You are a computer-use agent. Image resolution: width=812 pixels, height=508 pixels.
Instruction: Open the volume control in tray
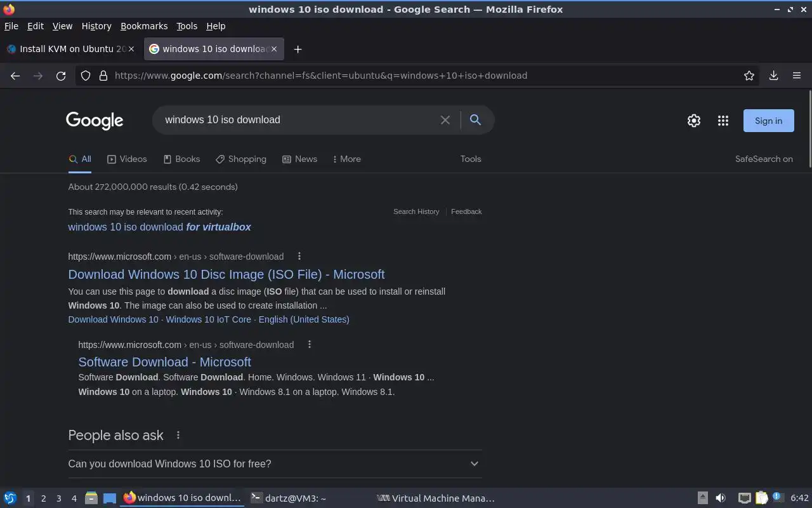[x=721, y=498]
